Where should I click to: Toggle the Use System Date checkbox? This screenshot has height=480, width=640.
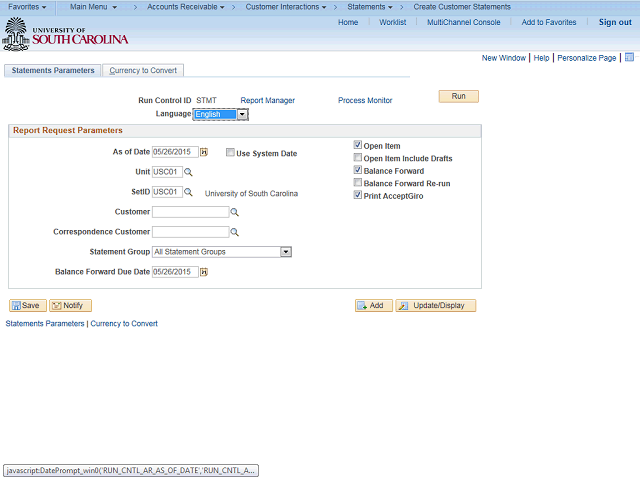tap(230, 152)
